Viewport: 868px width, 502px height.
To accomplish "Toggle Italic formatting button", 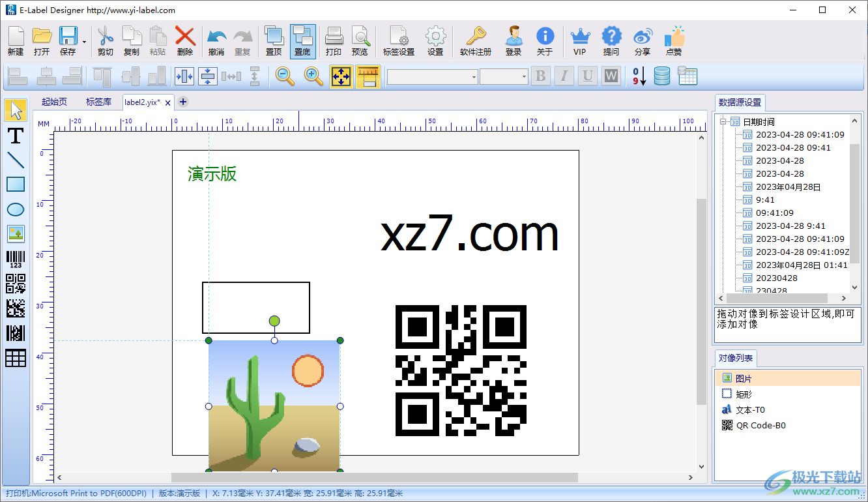I will 564,76.
